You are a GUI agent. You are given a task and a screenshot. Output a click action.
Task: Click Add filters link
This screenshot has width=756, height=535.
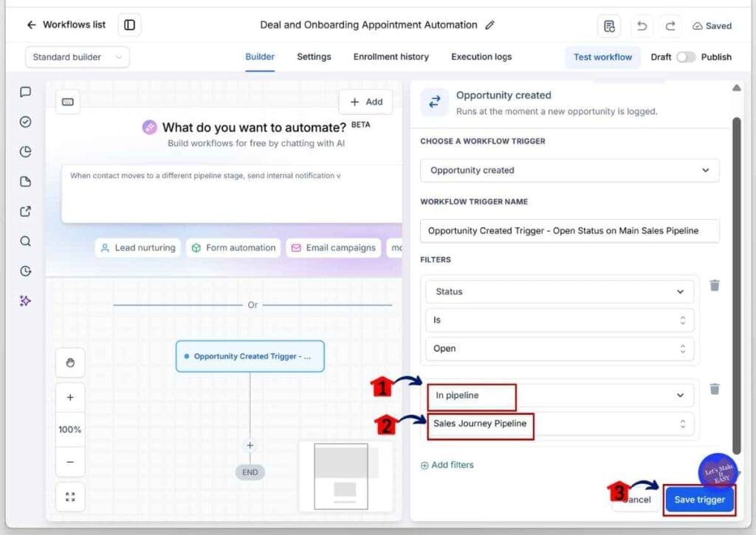pyautogui.click(x=447, y=465)
